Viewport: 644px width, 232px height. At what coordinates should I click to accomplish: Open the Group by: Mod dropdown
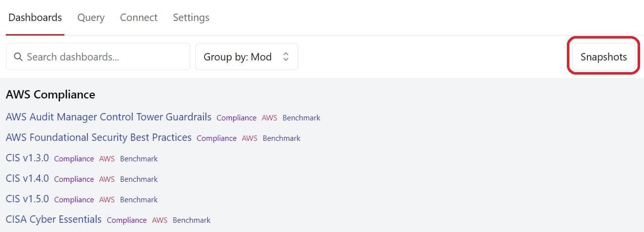pos(246,57)
